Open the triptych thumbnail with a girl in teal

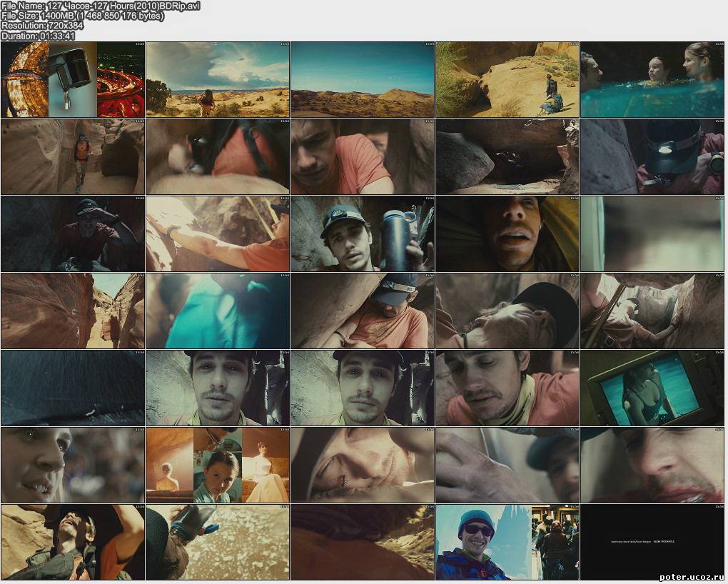tap(217, 465)
